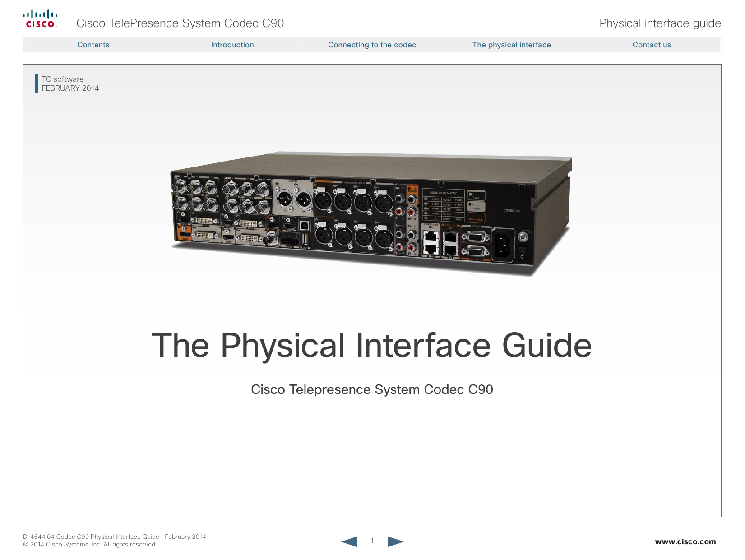This screenshot has height=560, width=745.
Task: Click the Cisco logo in the header
Action: 40,19
